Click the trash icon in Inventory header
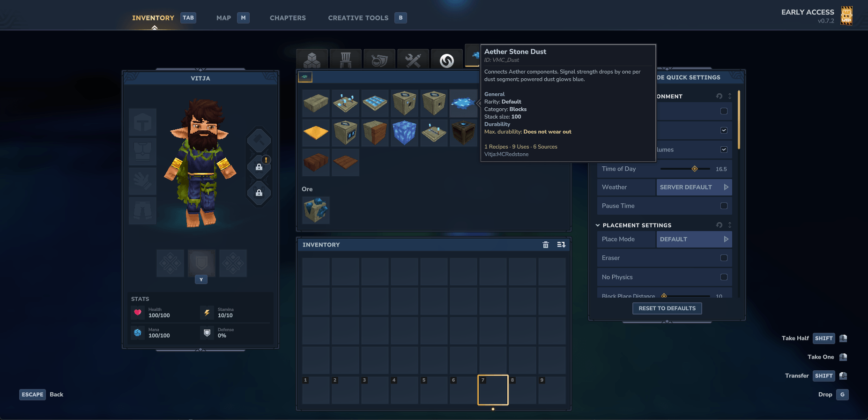This screenshot has height=420, width=868. coord(545,245)
